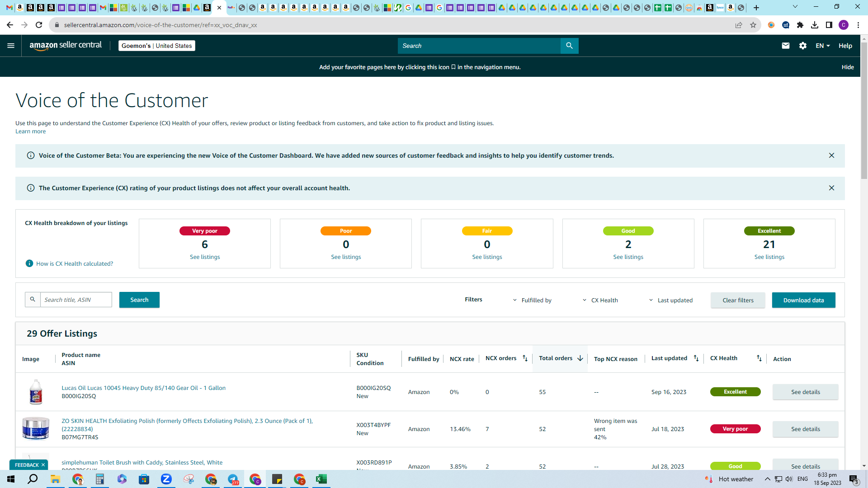Screen dimensions: 868x488
Task: Open the Help menu
Action: click(845, 46)
